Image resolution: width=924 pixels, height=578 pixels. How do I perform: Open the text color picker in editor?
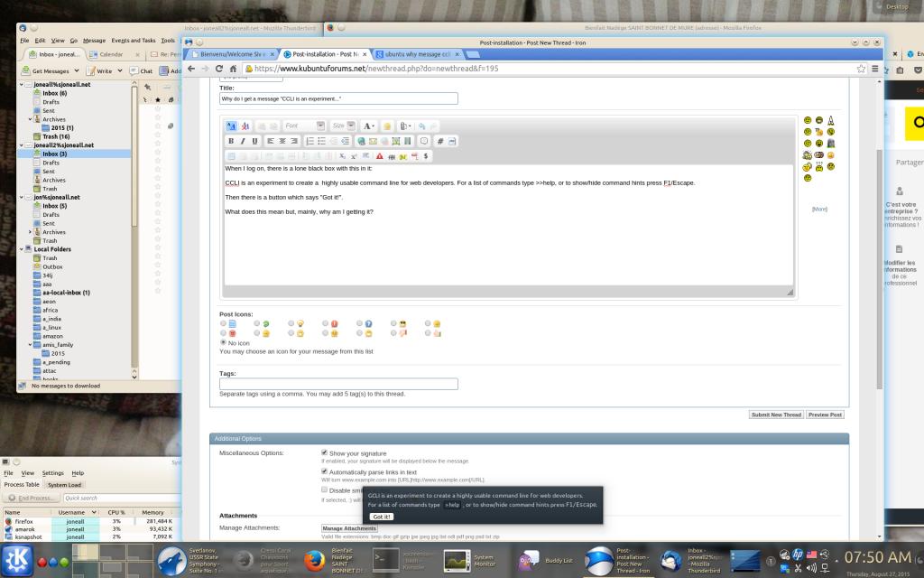point(369,126)
